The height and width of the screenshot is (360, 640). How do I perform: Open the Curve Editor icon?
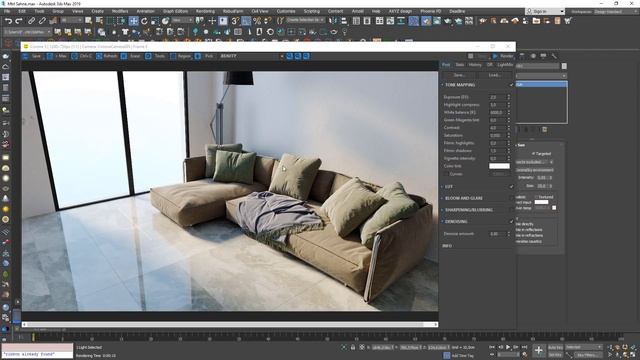tap(391, 21)
